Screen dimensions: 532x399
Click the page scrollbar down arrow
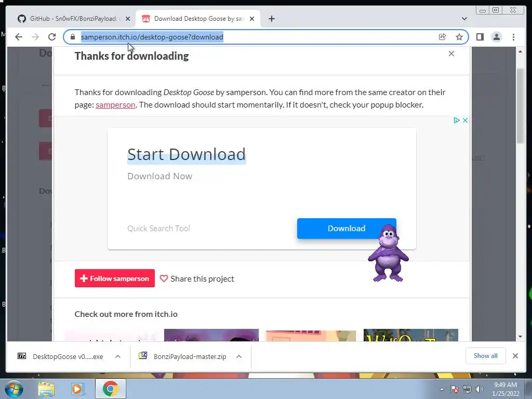pyautogui.click(x=520, y=337)
